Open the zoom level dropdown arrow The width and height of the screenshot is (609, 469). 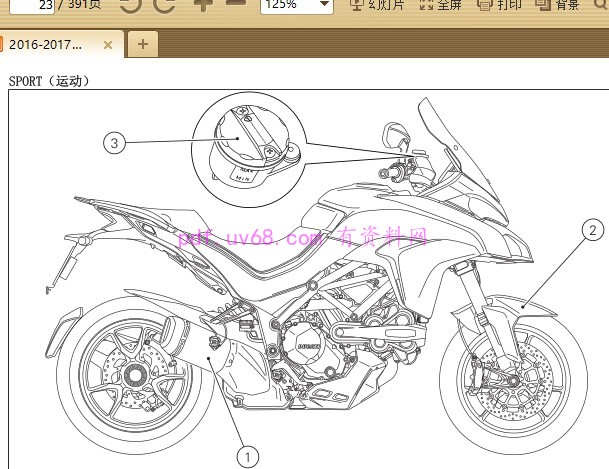click(x=323, y=5)
